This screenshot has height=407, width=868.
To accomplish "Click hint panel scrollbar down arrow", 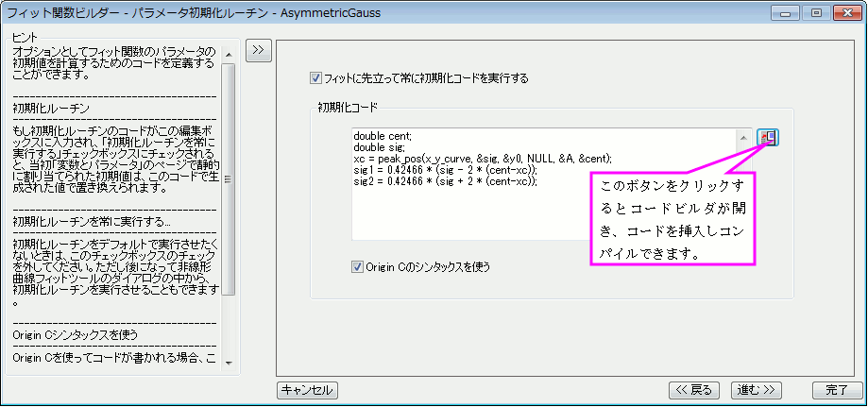I will (x=230, y=364).
